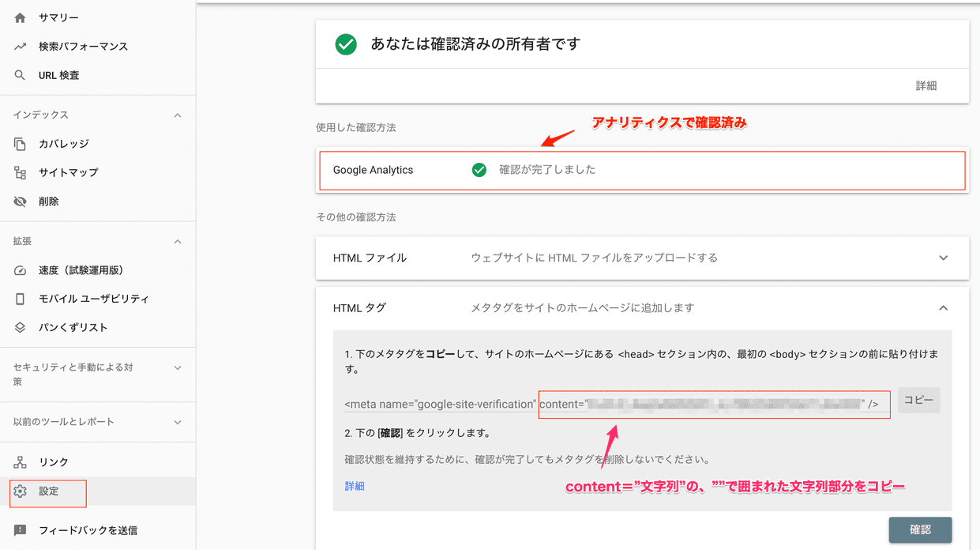The width and height of the screenshot is (980, 550).
Task: Click the blue 確認 confirmation button
Action: [x=921, y=529]
